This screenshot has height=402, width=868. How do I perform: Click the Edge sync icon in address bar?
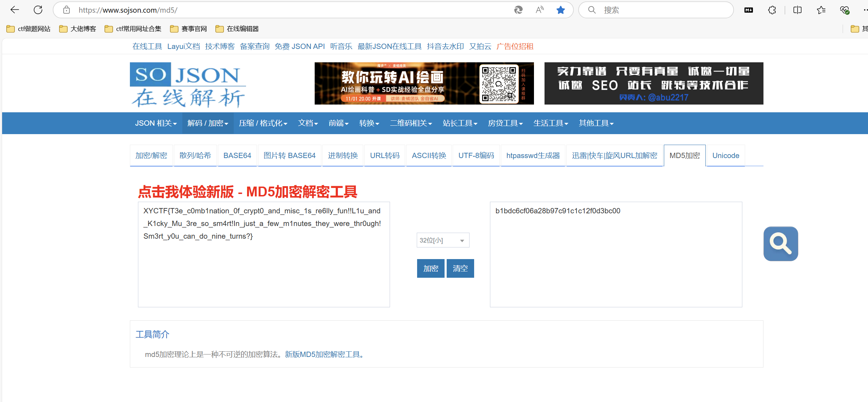point(518,10)
